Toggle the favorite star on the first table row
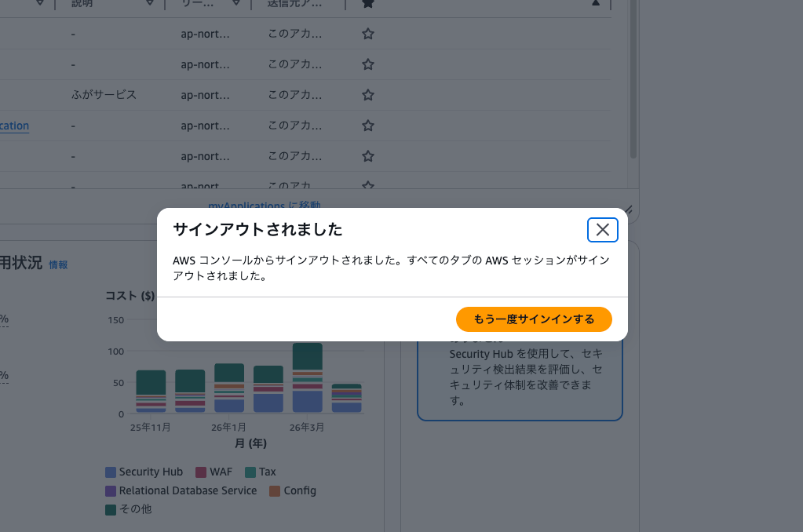Viewport: 803px width, 532px height. pyautogui.click(x=367, y=34)
